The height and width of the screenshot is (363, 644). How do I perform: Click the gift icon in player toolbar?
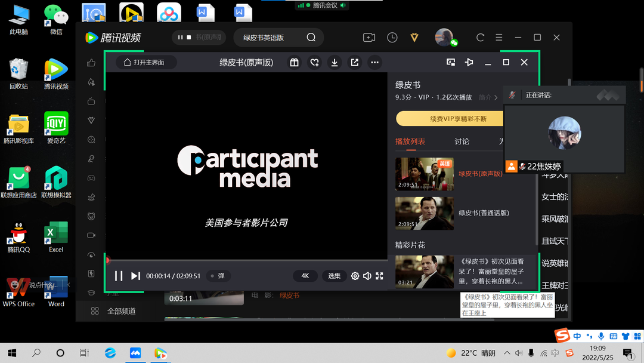pyautogui.click(x=294, y=62)
